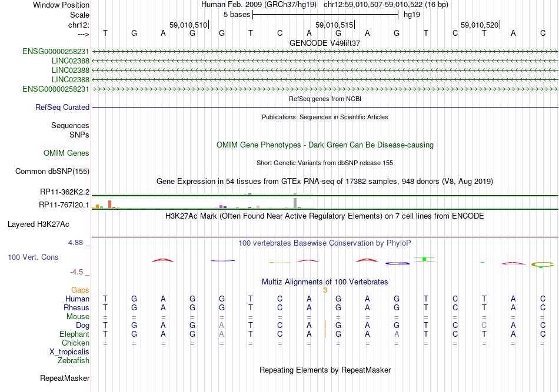Click the 59,010,510 ruler coordinate
This screenshot has height=392, width=559.
(188, 25)
